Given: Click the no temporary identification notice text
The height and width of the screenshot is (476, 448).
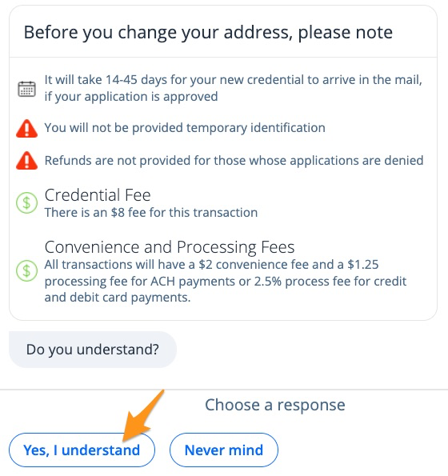Looking at the screenshot, I should pos(185,128).
